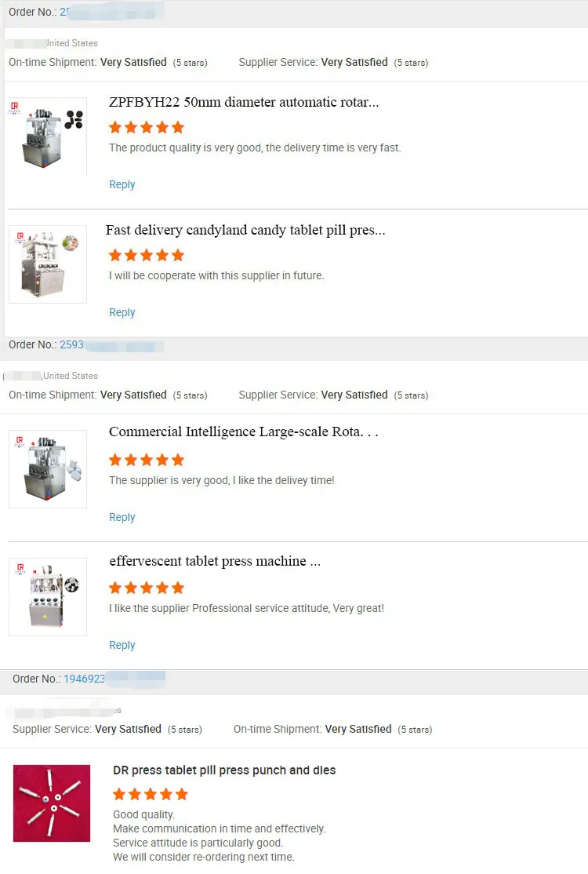Open the order number starting with 1946923
The width and height of the screenshot is (588, 874).
point(84,679)
